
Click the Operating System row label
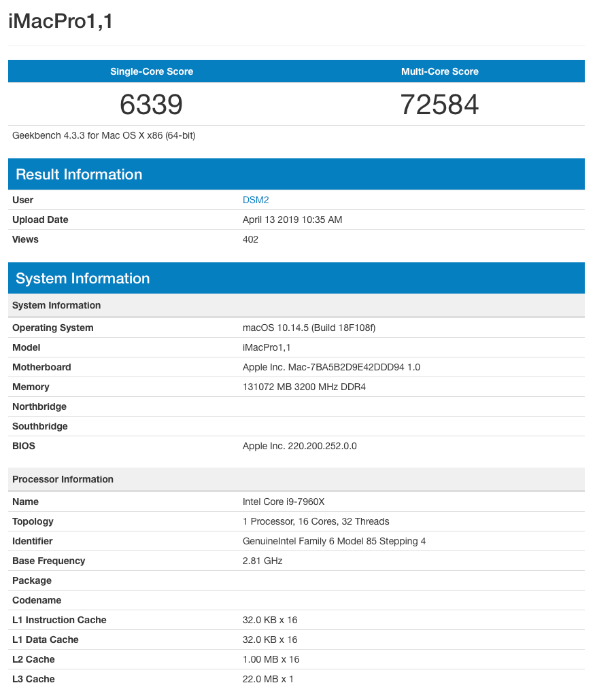pyautogui.click(x=53, y=328)
